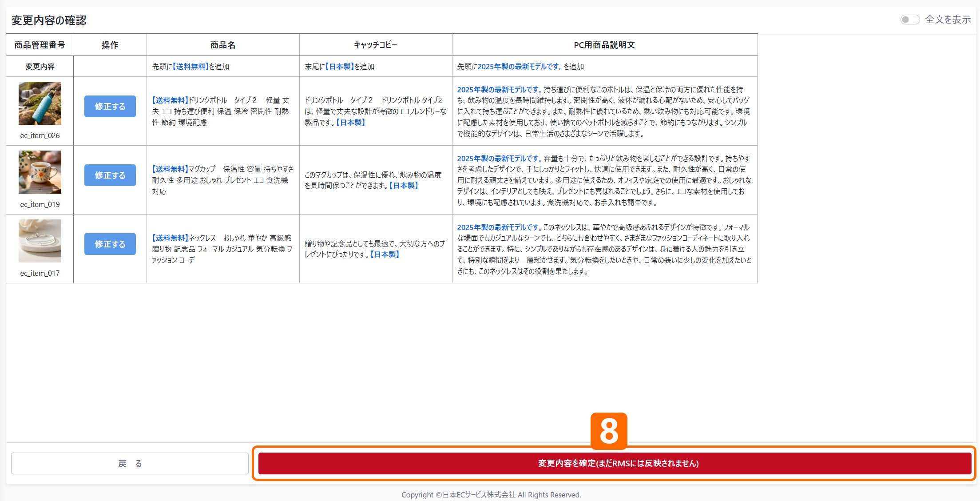Click the ec_item_026 item number
This screenshot has width=980, height=501.
(x=40, y=135)
